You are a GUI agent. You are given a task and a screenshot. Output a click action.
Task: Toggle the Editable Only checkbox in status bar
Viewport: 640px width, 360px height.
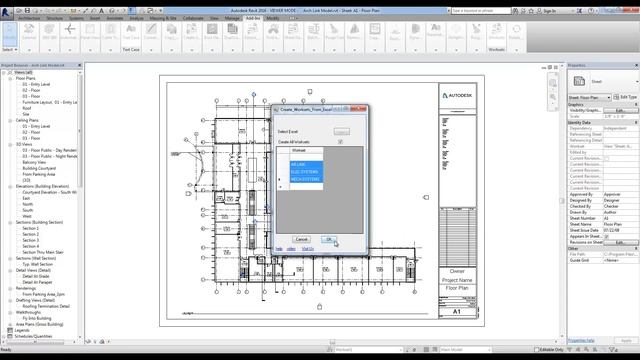tap(537, 350)
